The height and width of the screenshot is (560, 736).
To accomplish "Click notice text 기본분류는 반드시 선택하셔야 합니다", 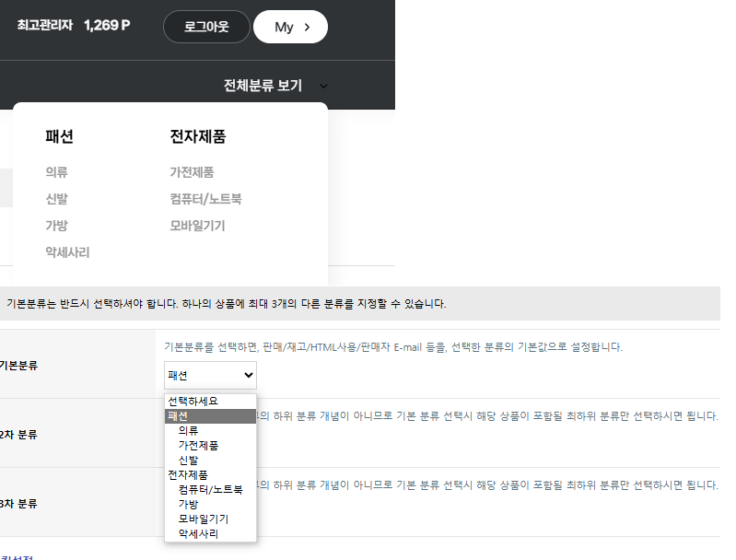I will 92,304.
